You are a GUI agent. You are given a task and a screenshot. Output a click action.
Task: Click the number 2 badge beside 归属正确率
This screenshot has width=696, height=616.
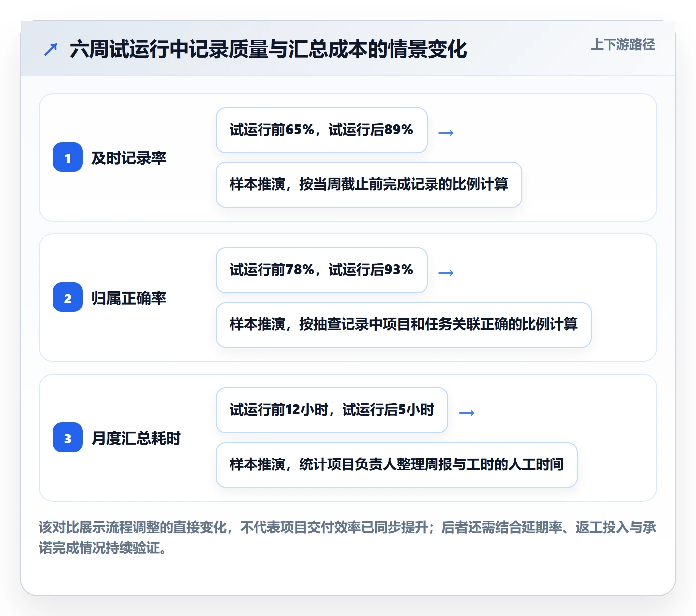pyautogui.click(x=68, y=298)
